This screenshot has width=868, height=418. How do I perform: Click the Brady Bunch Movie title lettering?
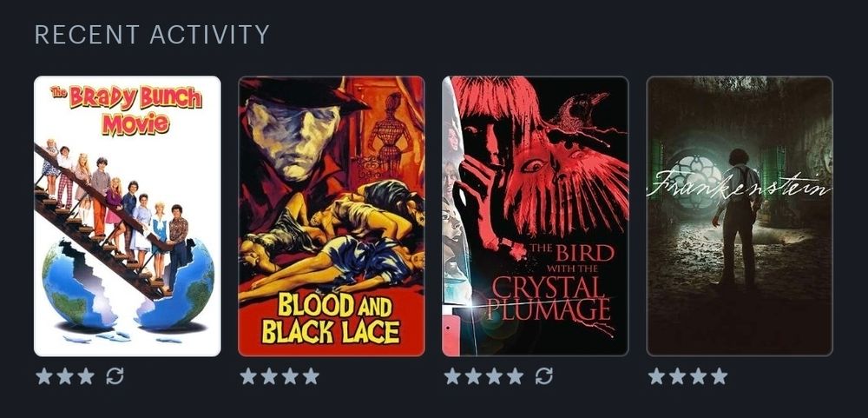[127, 109]
